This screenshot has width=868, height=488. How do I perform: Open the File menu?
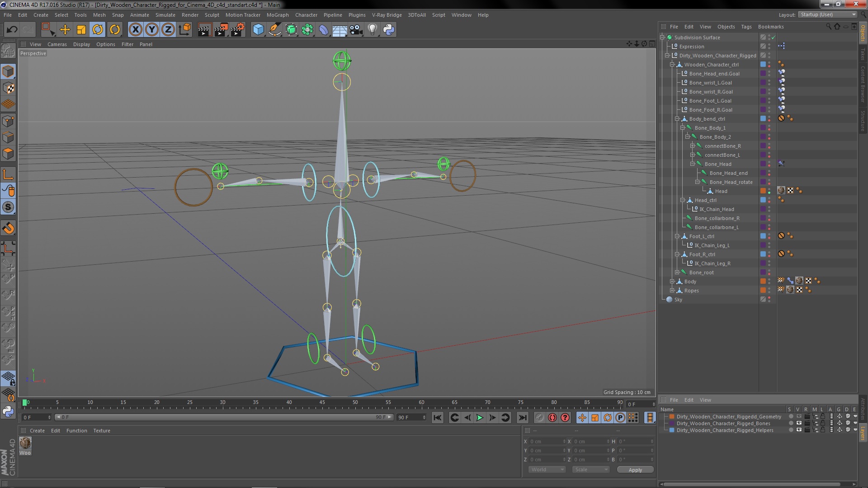point(8,15)
